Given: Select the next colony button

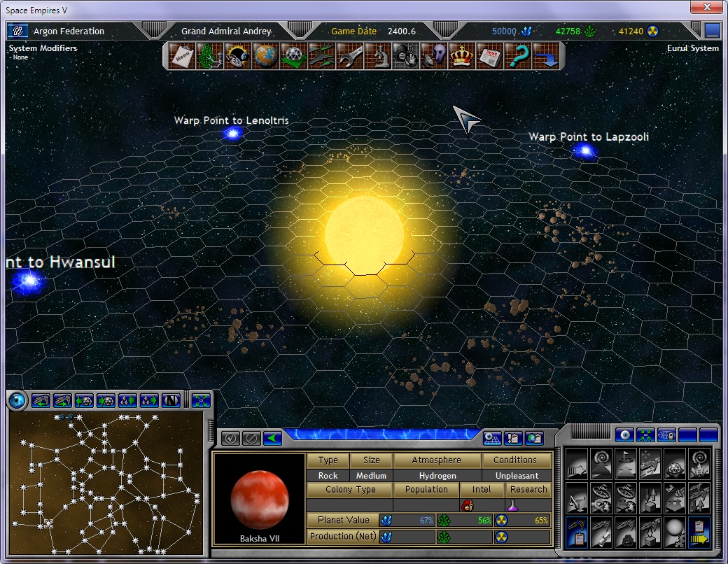Looking at the screenshot, I should 106,400.
